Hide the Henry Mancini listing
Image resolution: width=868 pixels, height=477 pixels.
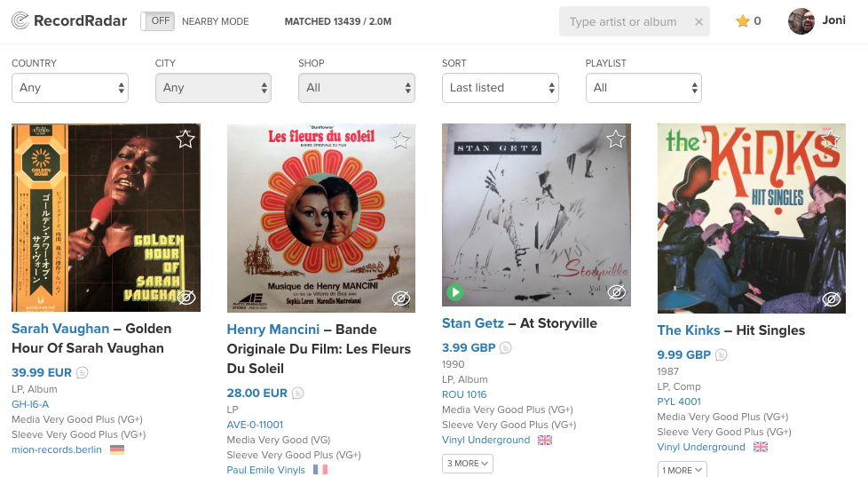pyautogui.click(x=401, y=298)
